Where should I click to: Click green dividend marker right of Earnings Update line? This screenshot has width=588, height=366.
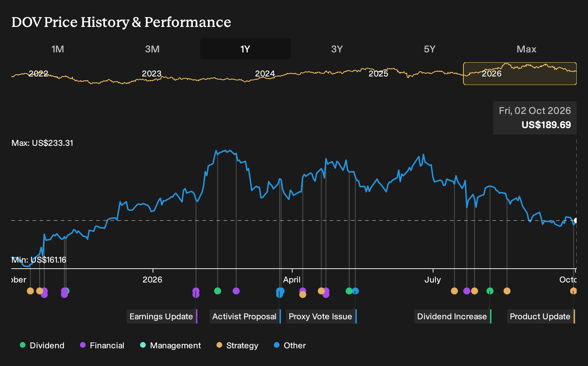tap(218, 291)
